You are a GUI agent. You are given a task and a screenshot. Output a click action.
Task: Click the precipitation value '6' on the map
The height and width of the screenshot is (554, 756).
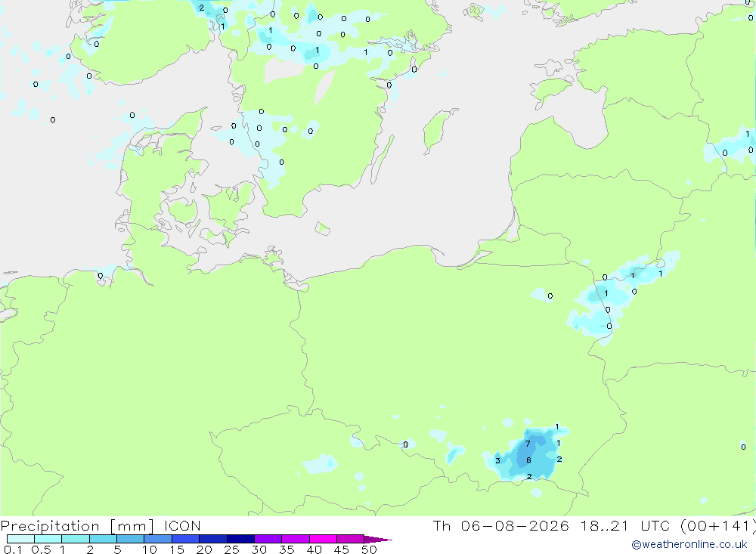[528, 460]
